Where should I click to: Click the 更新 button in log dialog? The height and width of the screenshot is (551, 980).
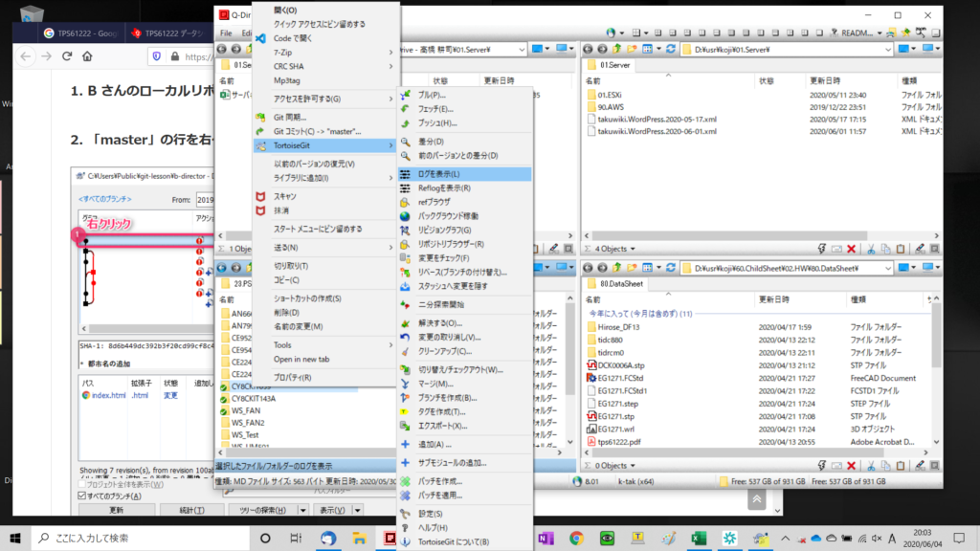click(x=115, y=510)
